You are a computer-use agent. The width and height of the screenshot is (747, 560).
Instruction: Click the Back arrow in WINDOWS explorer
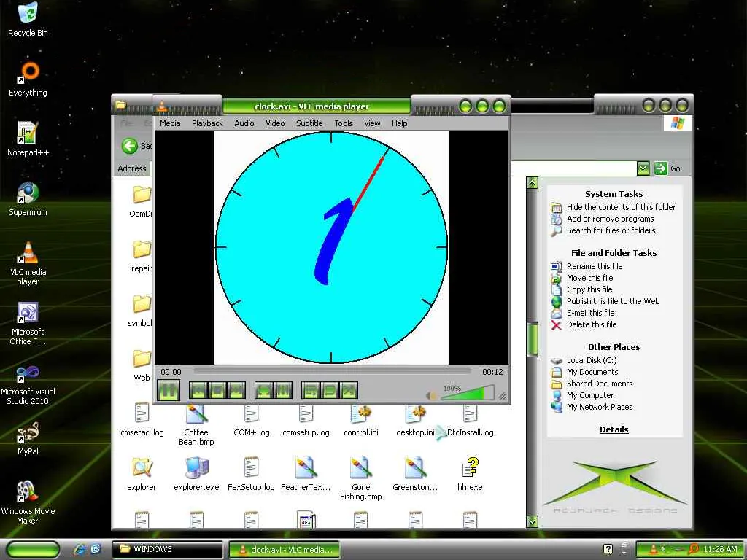[x=130, y=146]
